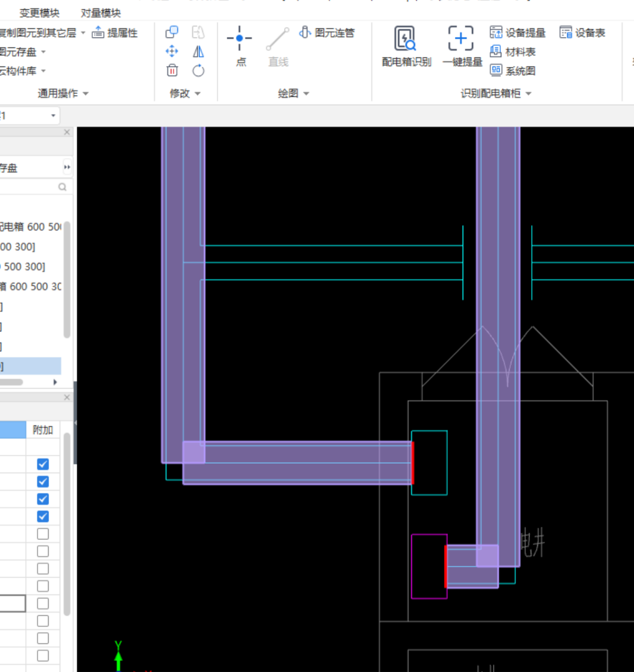Screen dimensions: 634x672
Task: Select the '500 300]' list row
Action: (31, 266)
